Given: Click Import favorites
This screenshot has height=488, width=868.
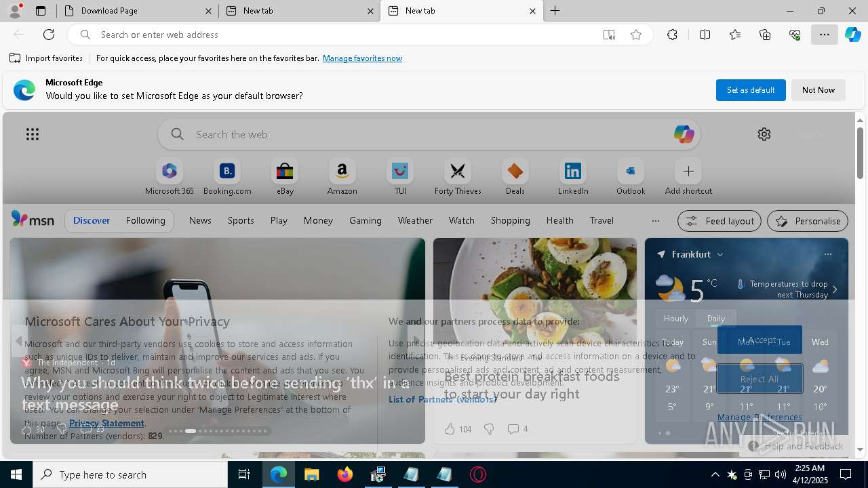Looking at the screenshot, I should (x=46, y=58).
